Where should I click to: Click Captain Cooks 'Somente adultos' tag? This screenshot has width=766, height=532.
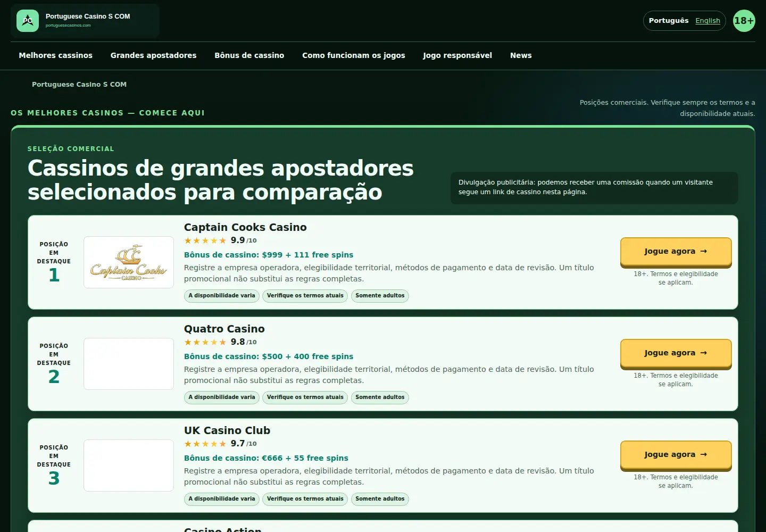[x=380, y=296]
